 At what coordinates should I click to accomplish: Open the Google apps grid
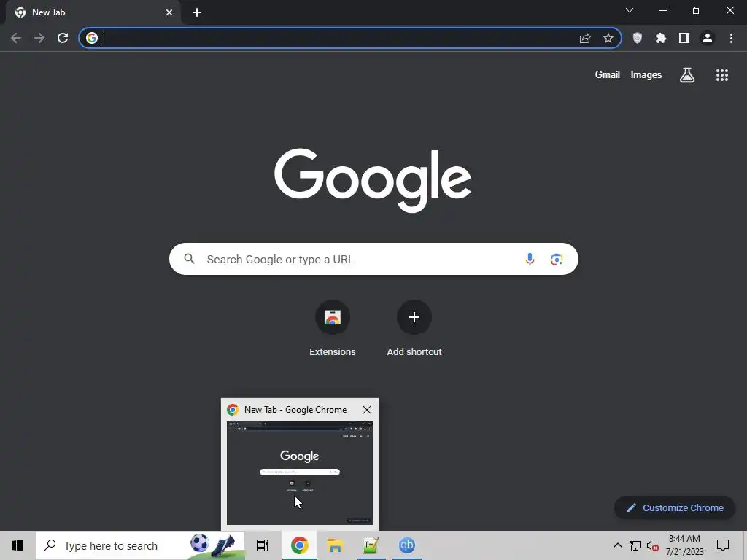coord(722,75)
